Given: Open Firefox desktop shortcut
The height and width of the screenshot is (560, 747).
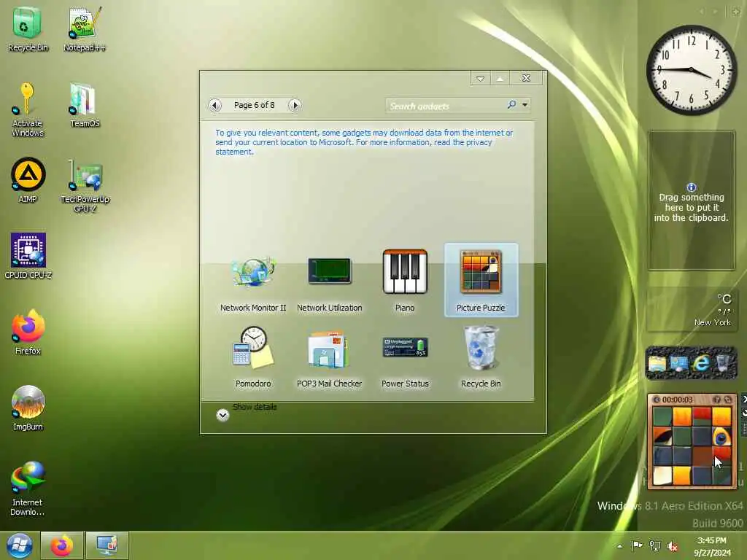Looking at the screenshot, I should click(28, 332).
